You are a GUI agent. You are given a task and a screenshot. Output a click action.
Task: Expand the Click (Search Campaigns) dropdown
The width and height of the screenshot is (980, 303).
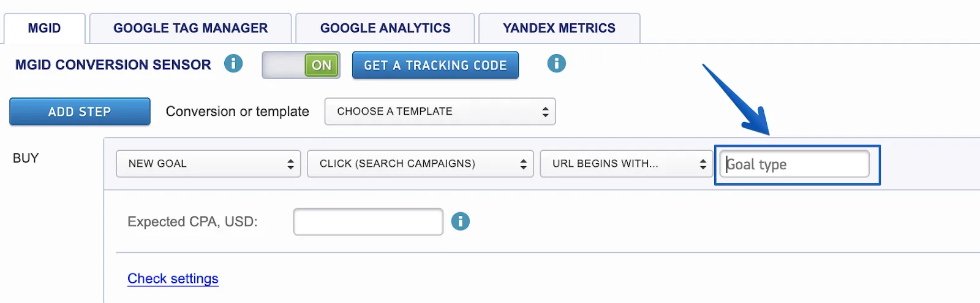click(420, 164)
